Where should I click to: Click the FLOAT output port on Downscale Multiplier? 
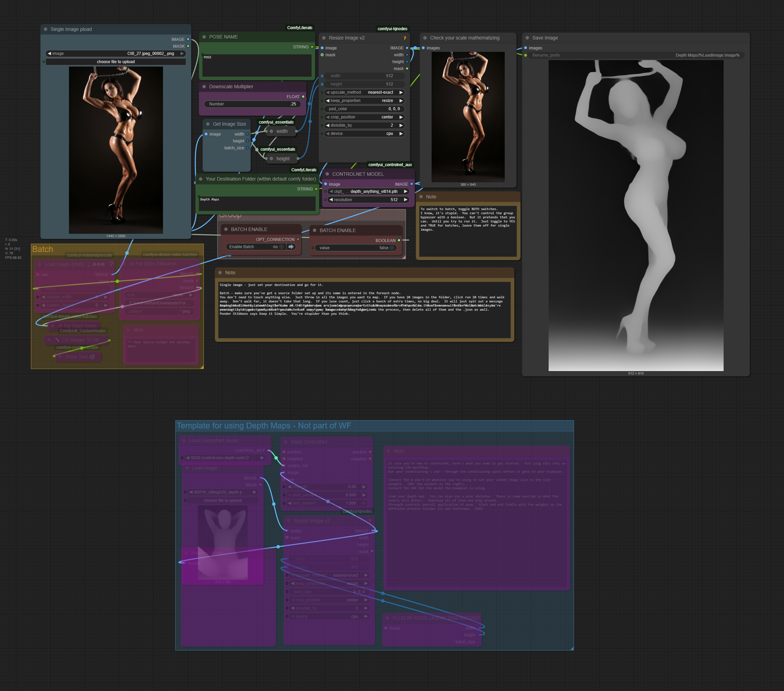[303, 97]
